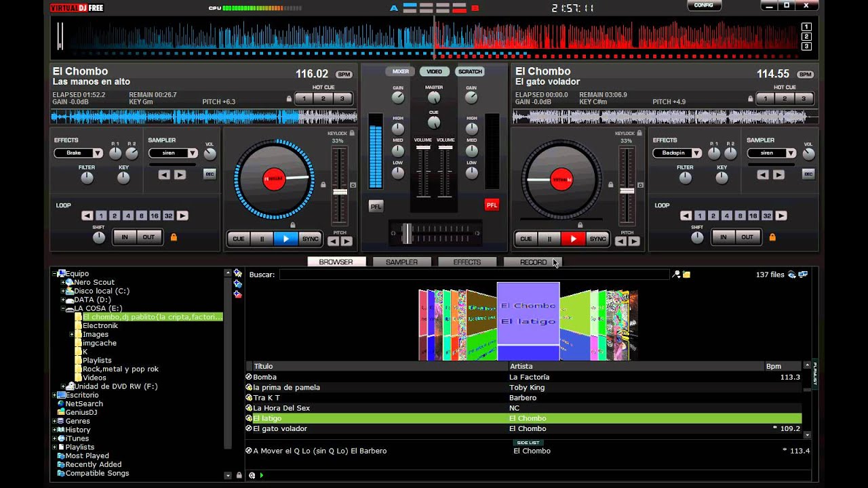Click loop IN button on left deck
Image resolution: width=868 pixels, height=488 pixels.
click(125, 237)
